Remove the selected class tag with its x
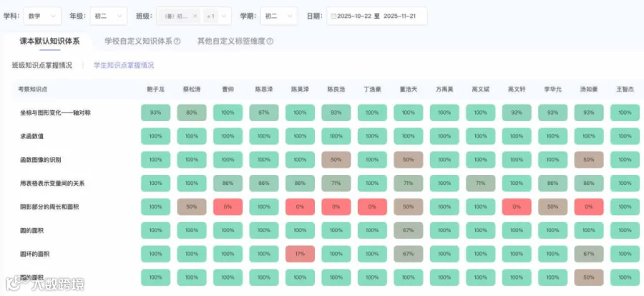The image size is (644, 296). pos(195,16)
